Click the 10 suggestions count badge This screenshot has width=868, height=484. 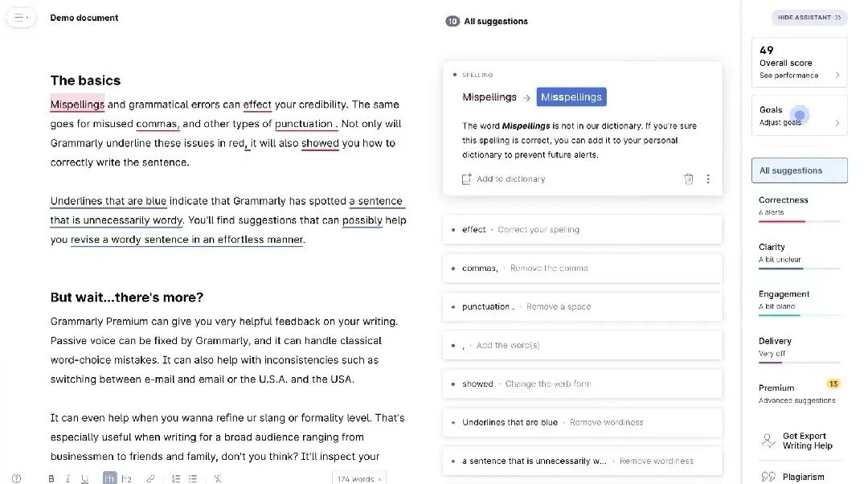click(452, 21)
